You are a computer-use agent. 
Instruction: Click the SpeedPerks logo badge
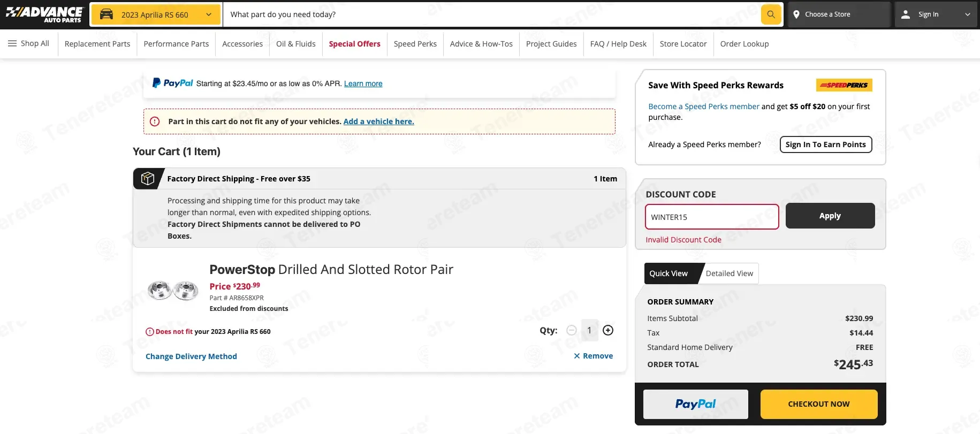tap(844, 85)
